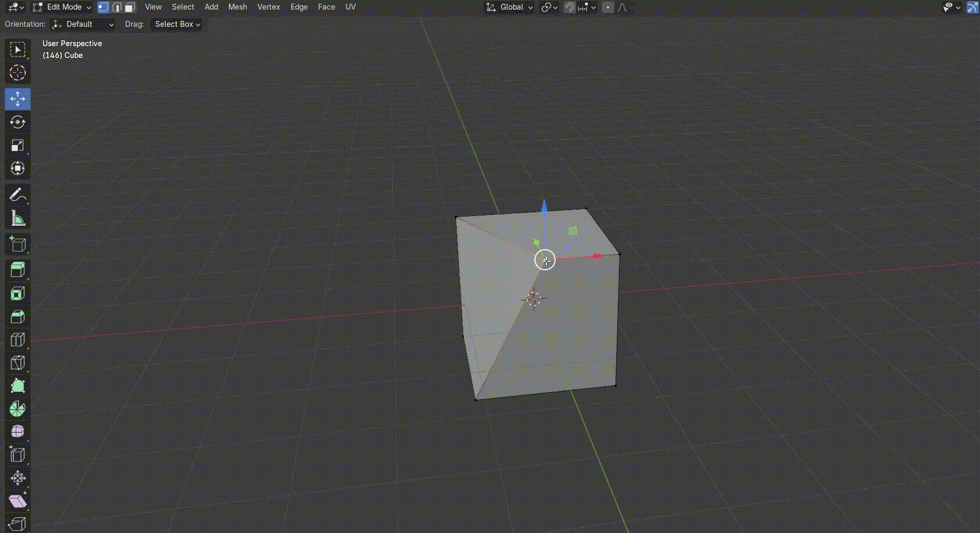Screen dimensions: 980x533
Task: Select the Measure tool
Action: point(18,218)
